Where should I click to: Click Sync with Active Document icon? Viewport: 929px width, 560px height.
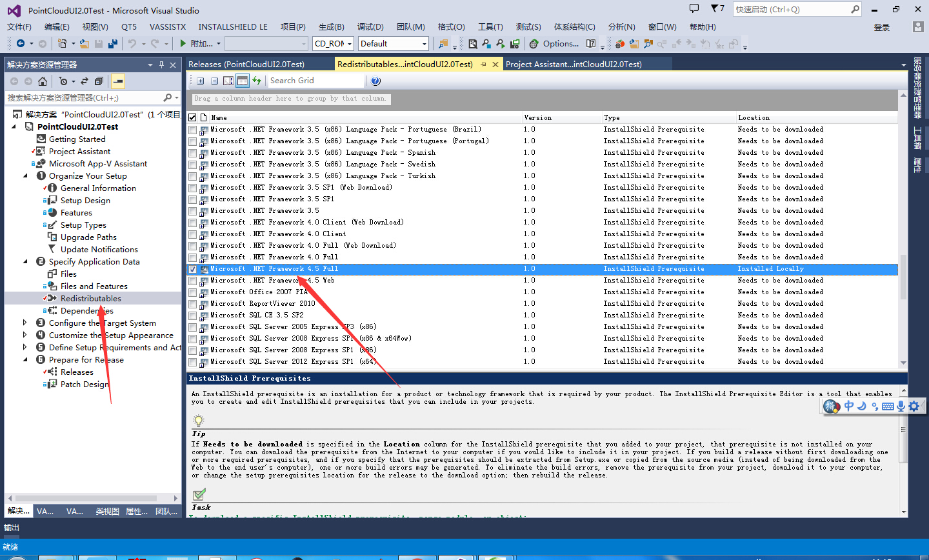85,81
